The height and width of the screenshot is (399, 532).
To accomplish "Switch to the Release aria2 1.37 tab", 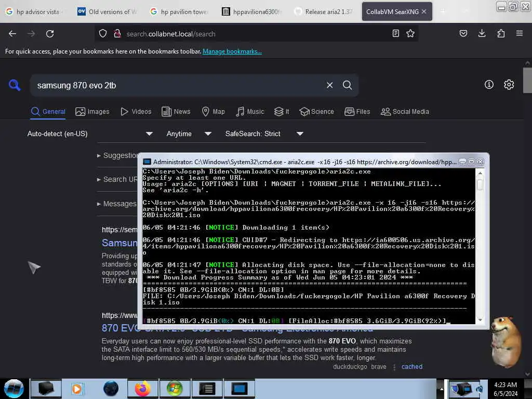I will coord(324,12).
